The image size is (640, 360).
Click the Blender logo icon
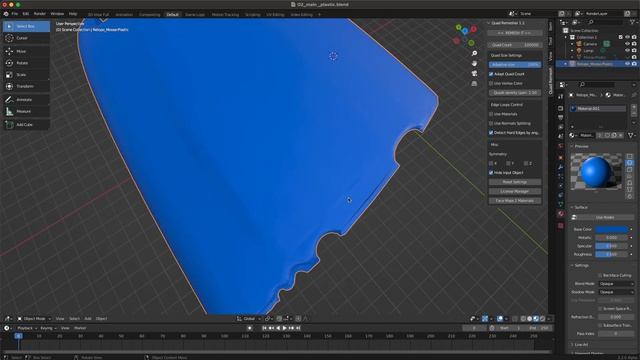(6, 14)
